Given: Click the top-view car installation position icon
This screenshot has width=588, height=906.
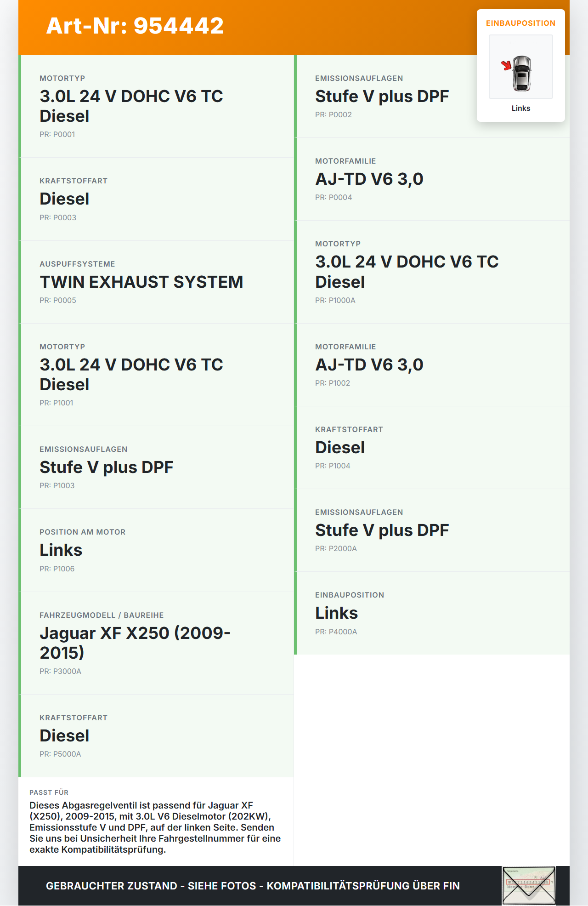Looking at the screenshot, I should (x=520, y=67).
